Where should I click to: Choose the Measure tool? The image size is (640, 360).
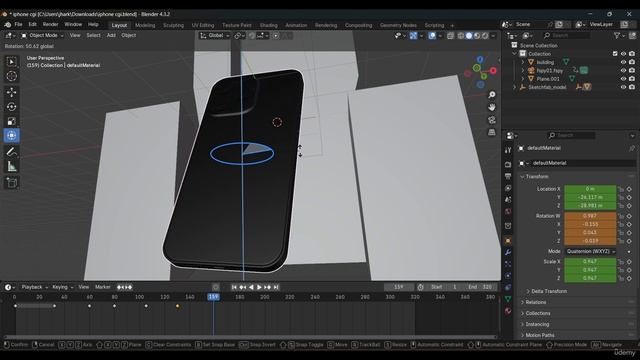tap(11, 167)
